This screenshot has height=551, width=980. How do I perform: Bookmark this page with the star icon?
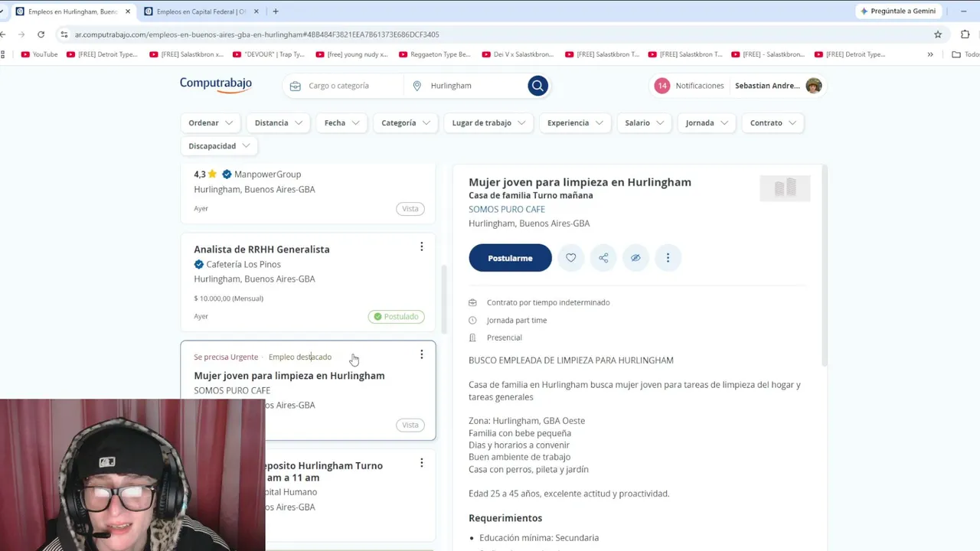pyautogui.click(x=938, y=34)
